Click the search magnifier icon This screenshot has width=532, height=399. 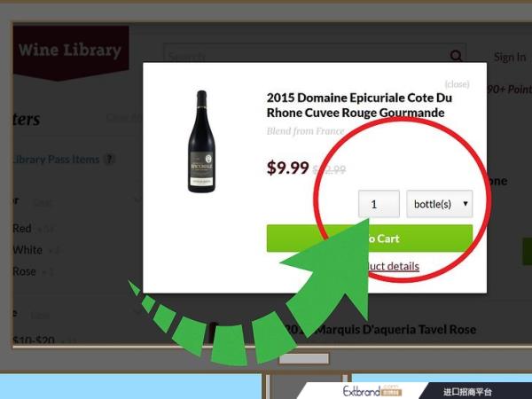(457, 55)
